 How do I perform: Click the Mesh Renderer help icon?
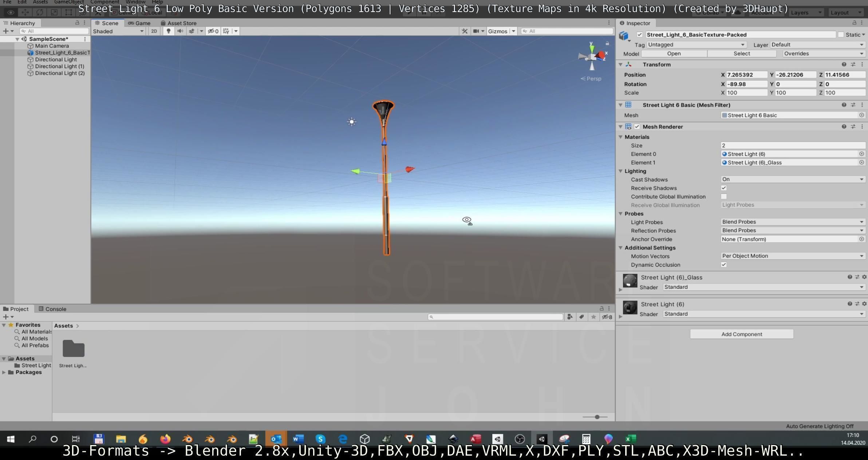coord(844,127)
